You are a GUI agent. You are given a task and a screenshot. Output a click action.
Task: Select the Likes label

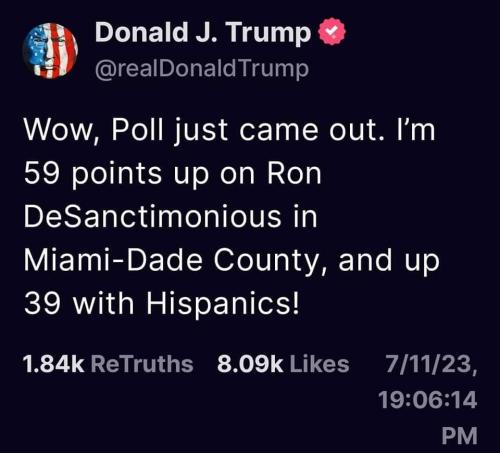319,364
